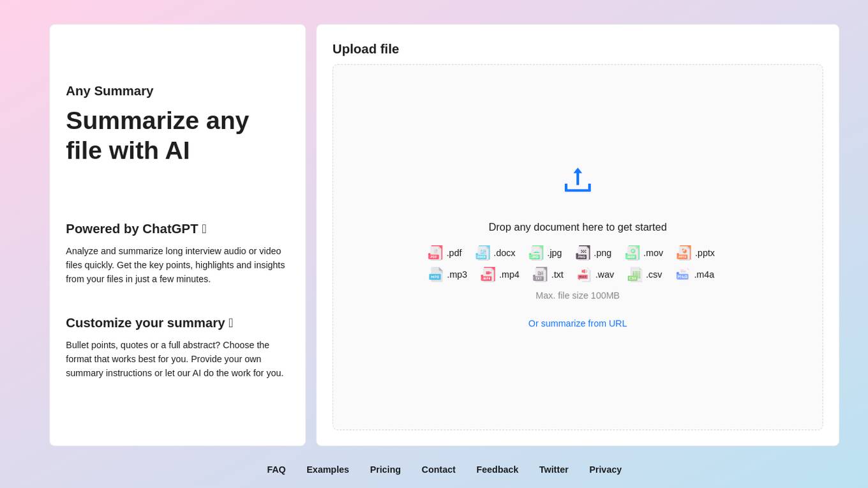The height and width of the screenshot is (488, 868).
Task: Click the '.jpg' extension label
Action: pos(555,253)
